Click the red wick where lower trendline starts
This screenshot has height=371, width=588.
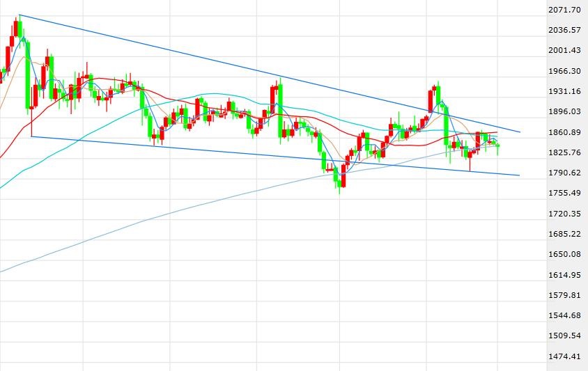31,123
